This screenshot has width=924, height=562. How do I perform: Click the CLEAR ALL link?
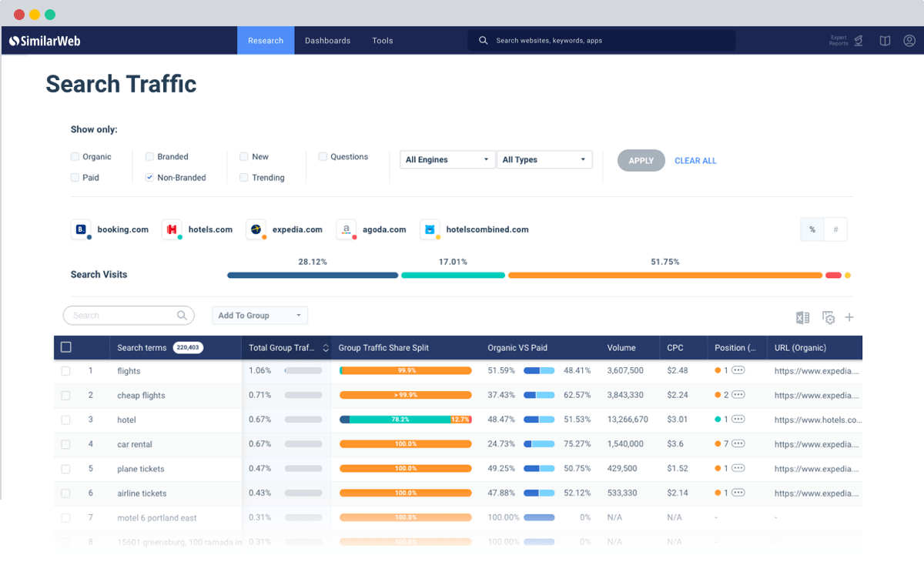pos(695,161)
